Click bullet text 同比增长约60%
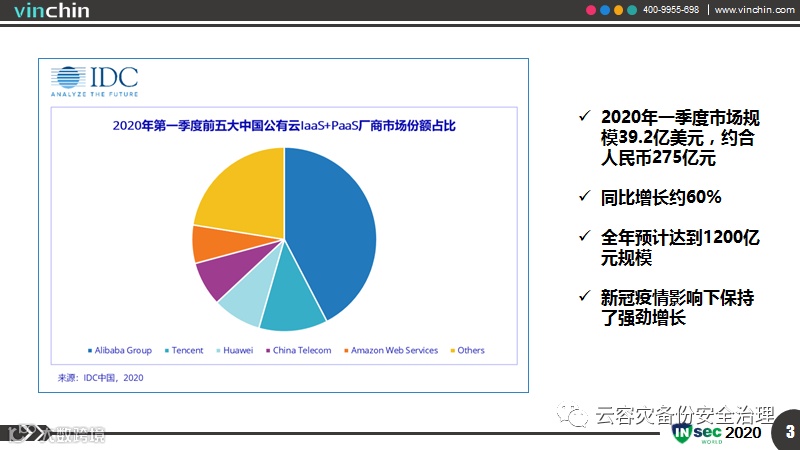This screenshot has height=450, width=800. (661, 197)
